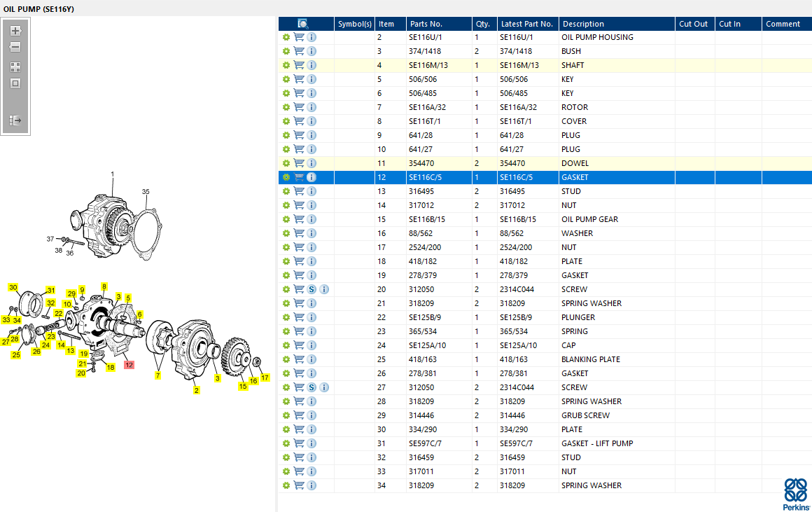Click the single-square fit view icon
The width and height of the screenshot is (812, 512).
(x=15, y=83)
